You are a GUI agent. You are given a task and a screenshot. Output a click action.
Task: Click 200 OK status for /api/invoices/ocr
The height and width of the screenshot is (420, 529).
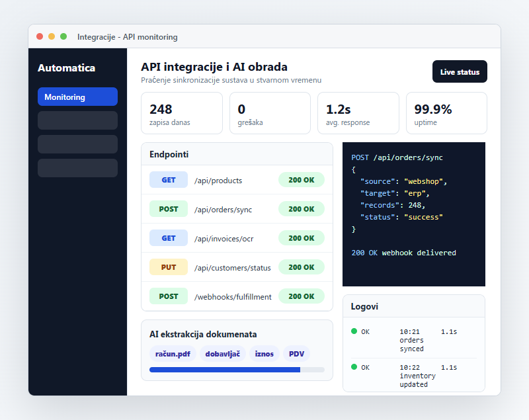tap(302, 238)
